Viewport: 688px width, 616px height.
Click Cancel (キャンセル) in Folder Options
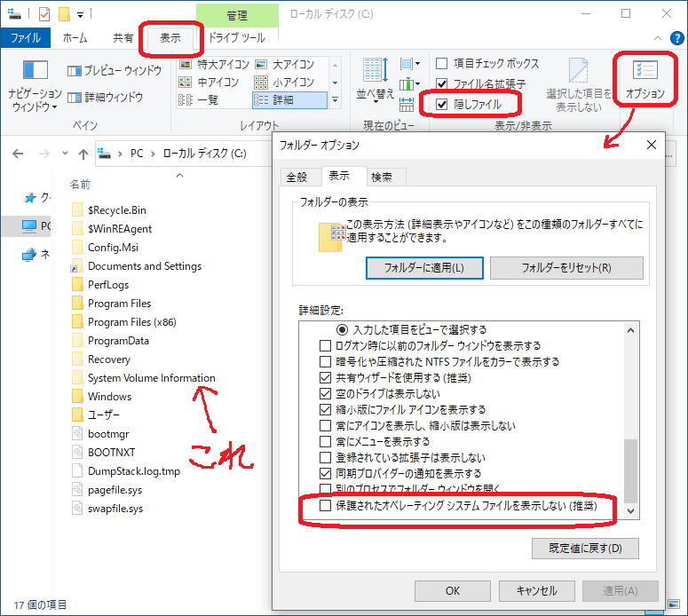(x=536, y=591)
